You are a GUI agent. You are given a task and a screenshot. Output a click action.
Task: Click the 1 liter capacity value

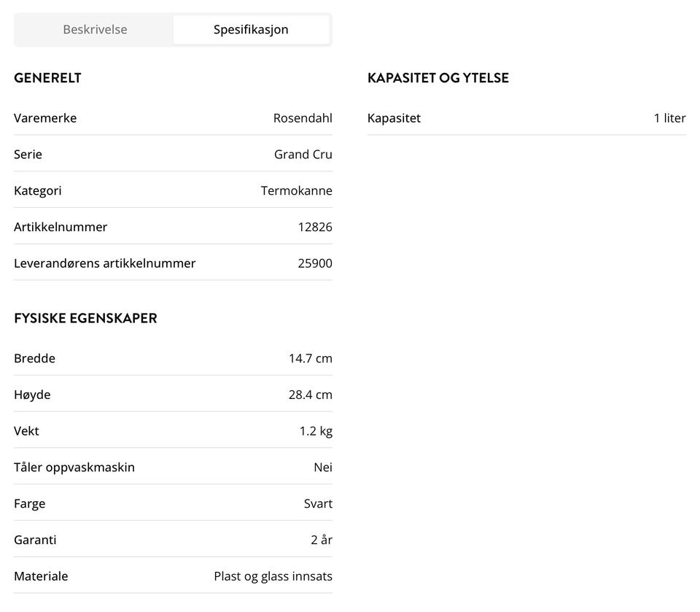point(669,118)
